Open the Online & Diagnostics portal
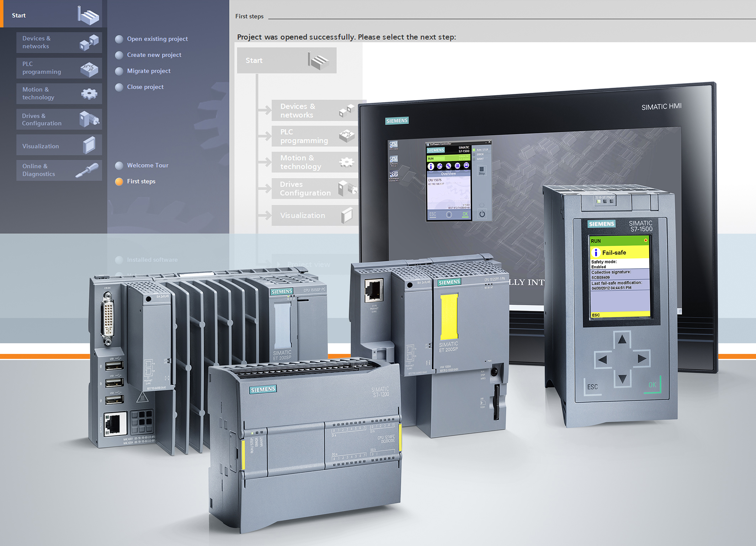Viewport: 756px width, 546px height. coord(39,170)
